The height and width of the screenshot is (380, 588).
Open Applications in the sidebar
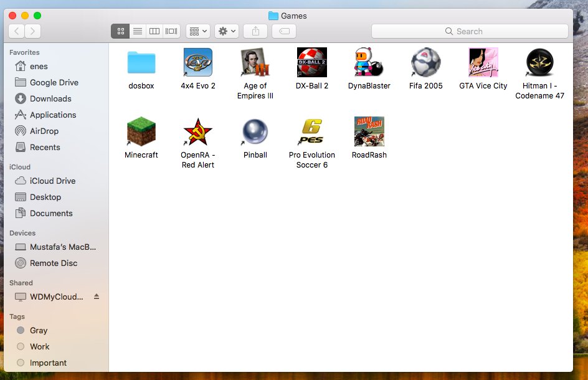(56, 115)
